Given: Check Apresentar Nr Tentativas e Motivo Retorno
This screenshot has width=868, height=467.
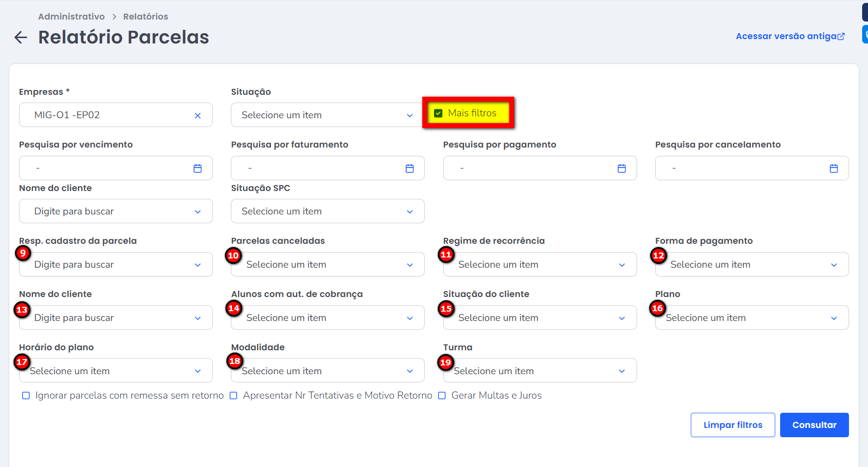Looking at the screenshot, I should (234, 396).
